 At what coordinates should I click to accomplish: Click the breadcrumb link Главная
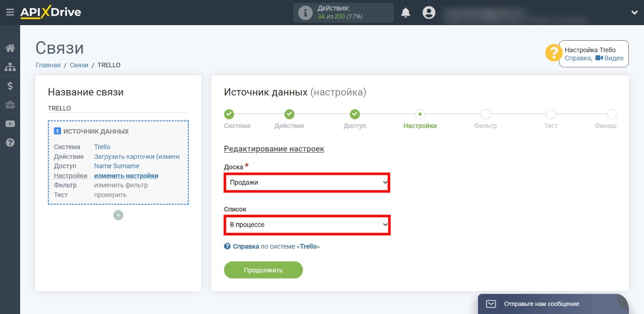[x=48, y=65]
